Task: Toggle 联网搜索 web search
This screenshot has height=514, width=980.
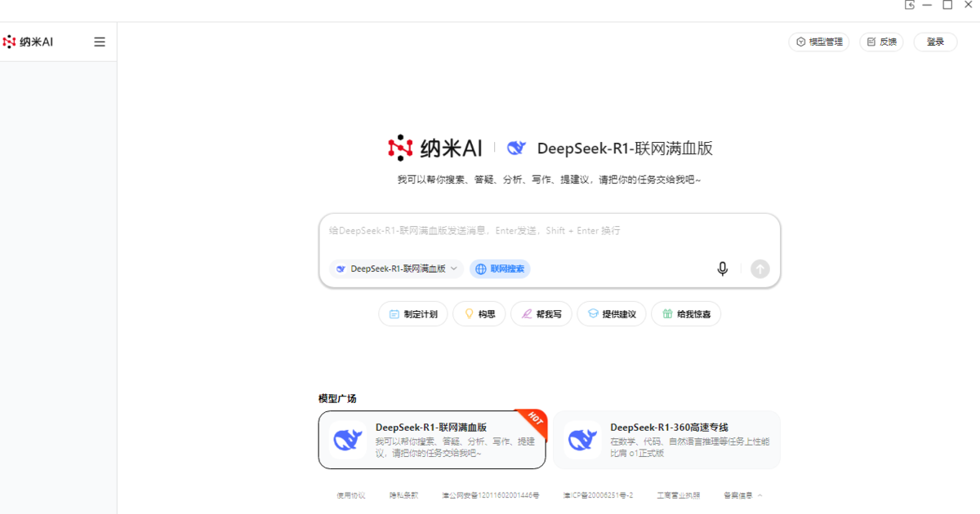Action: [500, 268]
